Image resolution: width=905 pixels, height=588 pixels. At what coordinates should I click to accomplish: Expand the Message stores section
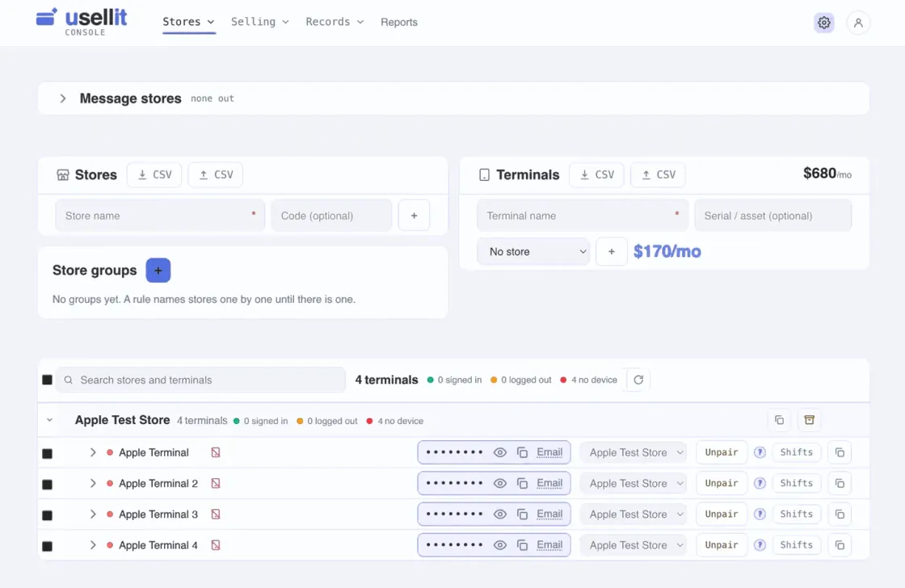(x=63, y=99)
